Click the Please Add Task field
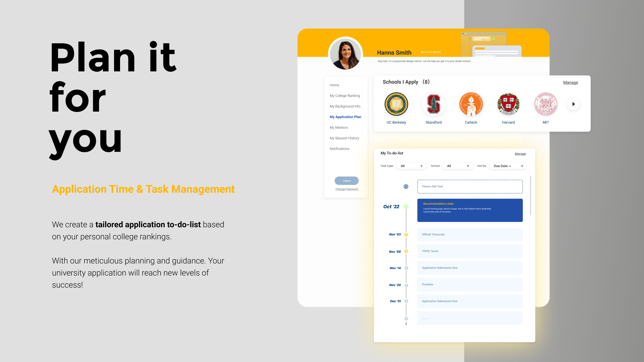The image size is (644, 362). [470, 187]
